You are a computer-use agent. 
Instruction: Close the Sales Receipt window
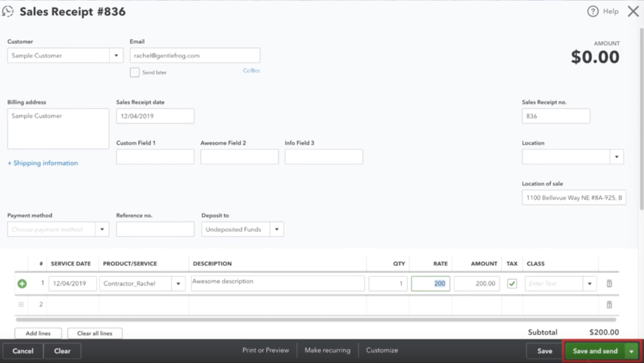(633, 11)
